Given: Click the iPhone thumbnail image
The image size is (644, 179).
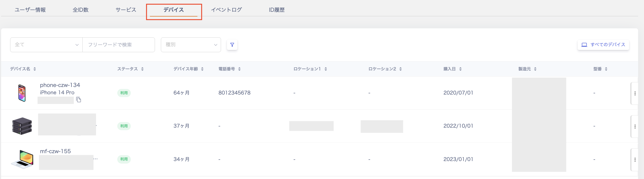Looking at the screenshot, I should (x=22, y=93).
